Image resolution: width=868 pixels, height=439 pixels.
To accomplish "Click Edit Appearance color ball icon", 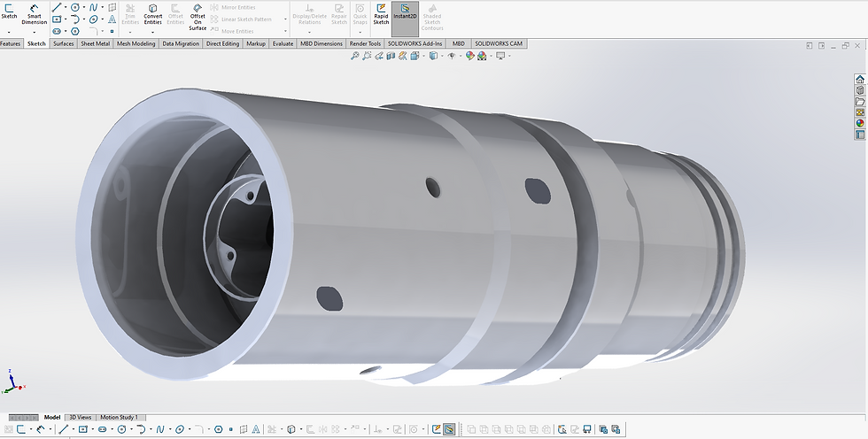I will (x=470, y=56).
